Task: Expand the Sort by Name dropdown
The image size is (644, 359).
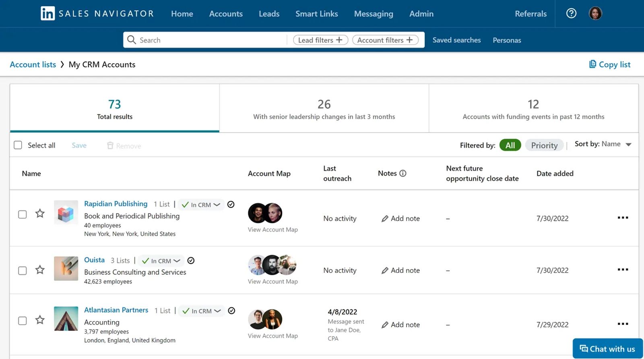Action: pos(603,144)
